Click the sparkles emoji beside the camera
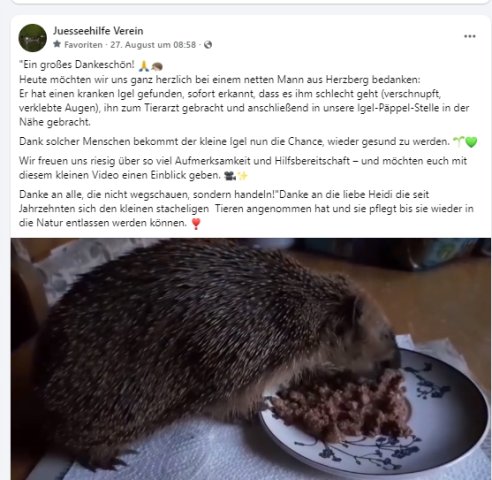The image size is (492, 480). (x=242, y=175)
